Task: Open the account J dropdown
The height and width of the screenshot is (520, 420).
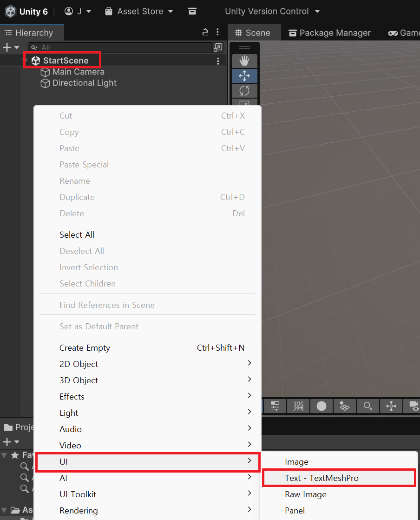Action: 78,11
